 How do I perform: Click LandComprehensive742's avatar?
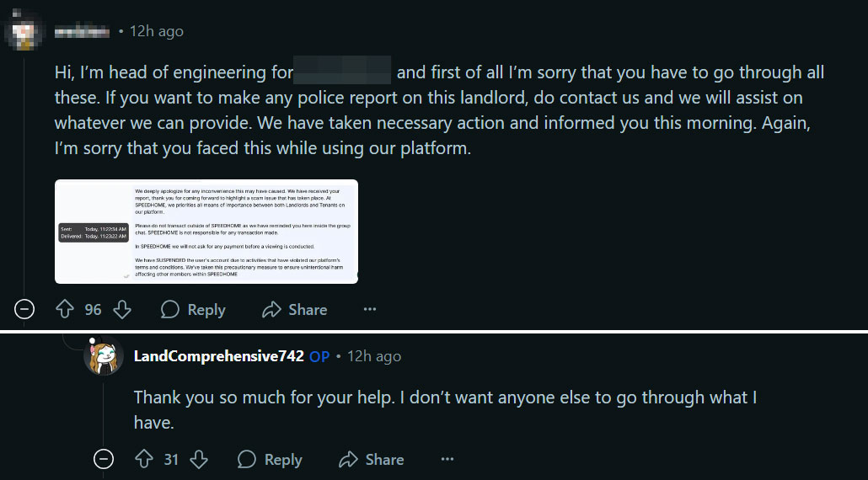pyautogui.click(x=103, y=355)
